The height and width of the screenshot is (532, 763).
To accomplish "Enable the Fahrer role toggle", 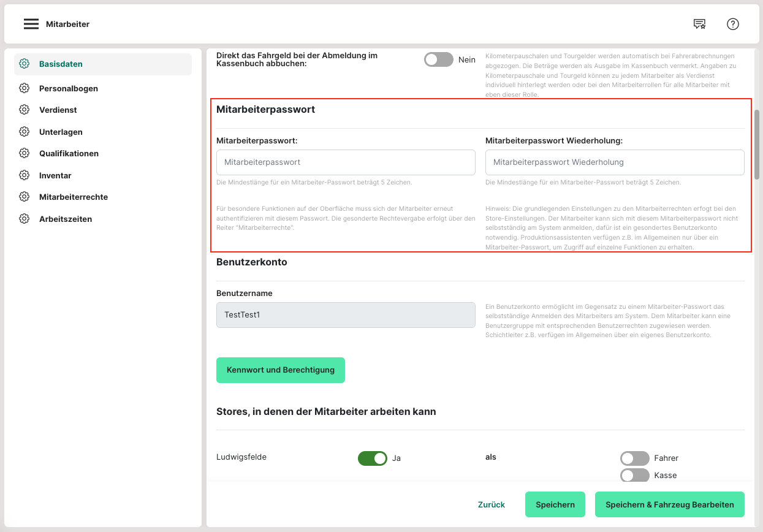I will tap(634, 458).
